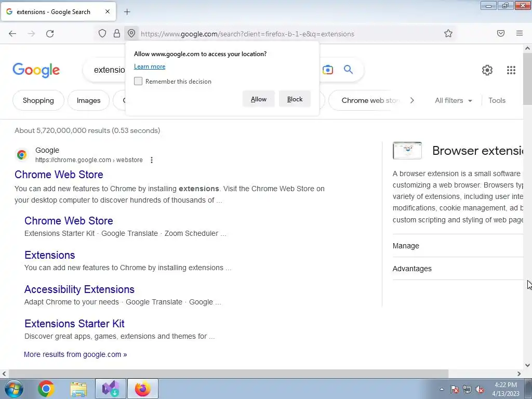Open the Extensions sitelink
This screenshot has height=399, width=532.
click(x=49, y=255)
